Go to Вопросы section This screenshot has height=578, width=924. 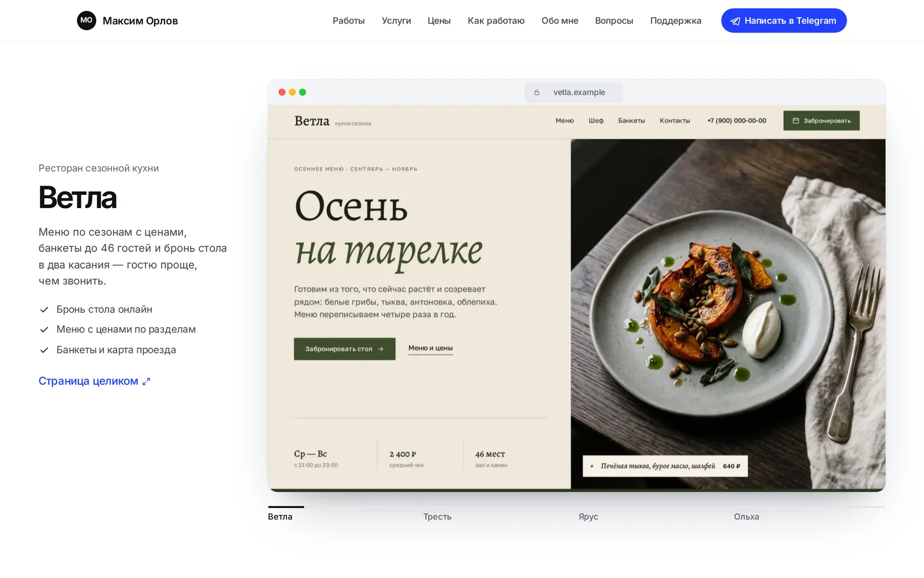coord(614,21)
